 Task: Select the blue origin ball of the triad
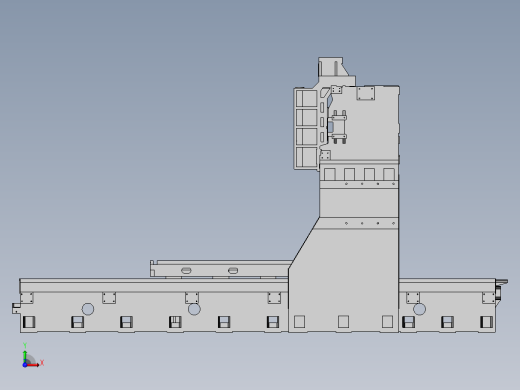coord(25,365)
